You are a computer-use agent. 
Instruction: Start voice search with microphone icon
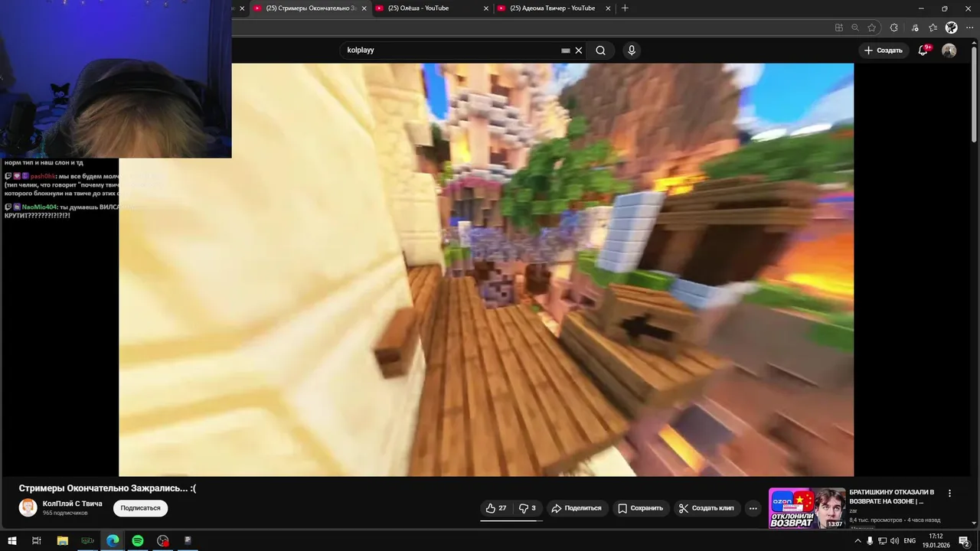pyautogui.click(x=632, y=51)
